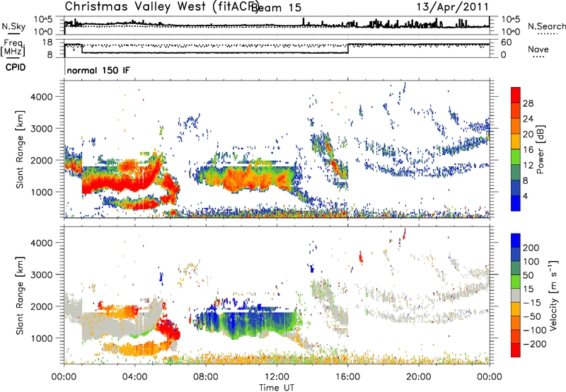Screen dimensions: 566x392
Task: Click the '3000' tick on power panel axis
Action: point(41,129)
